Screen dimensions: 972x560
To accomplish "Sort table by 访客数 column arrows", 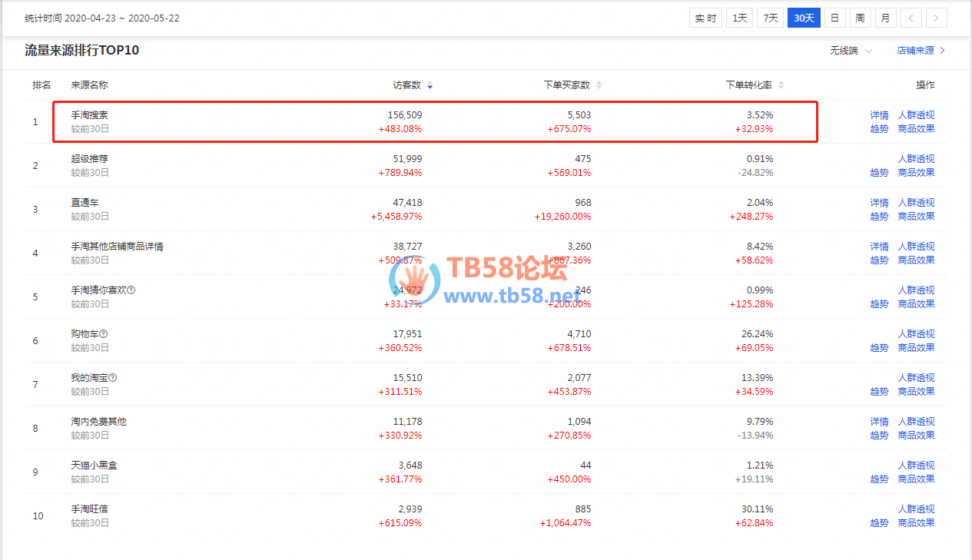I will pyautogui.click(x=430, y=85).
